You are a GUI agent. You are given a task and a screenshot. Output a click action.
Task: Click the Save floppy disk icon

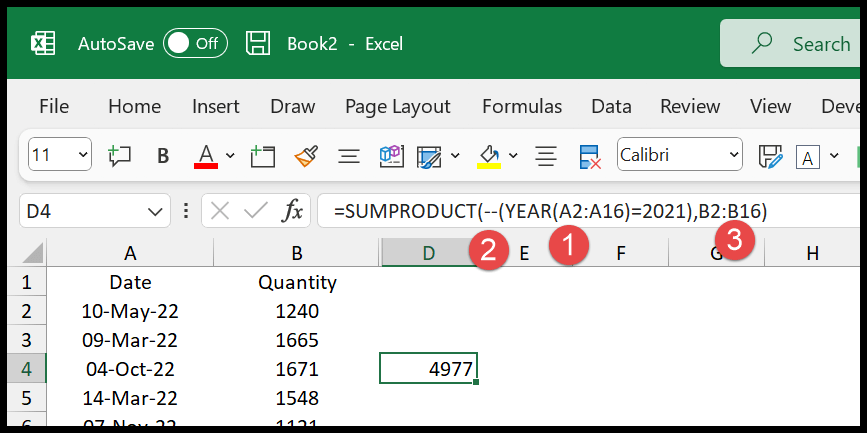click(258, 44)
